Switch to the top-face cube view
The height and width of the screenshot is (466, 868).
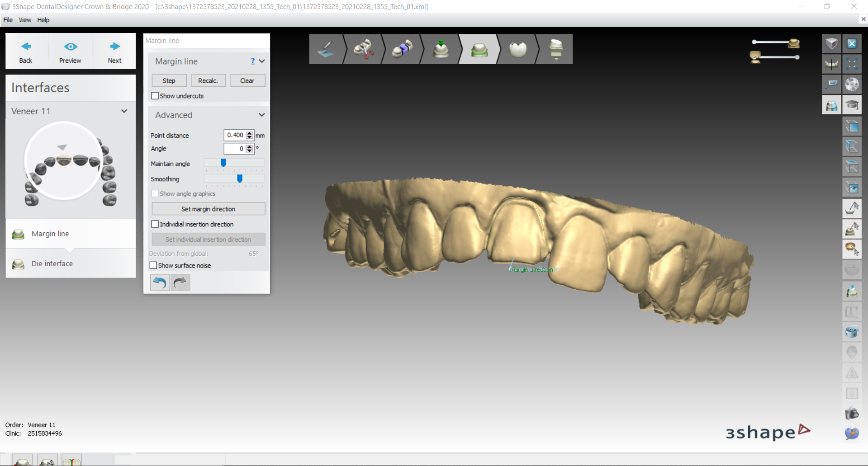pyautogui.click(x=852, y=167)
